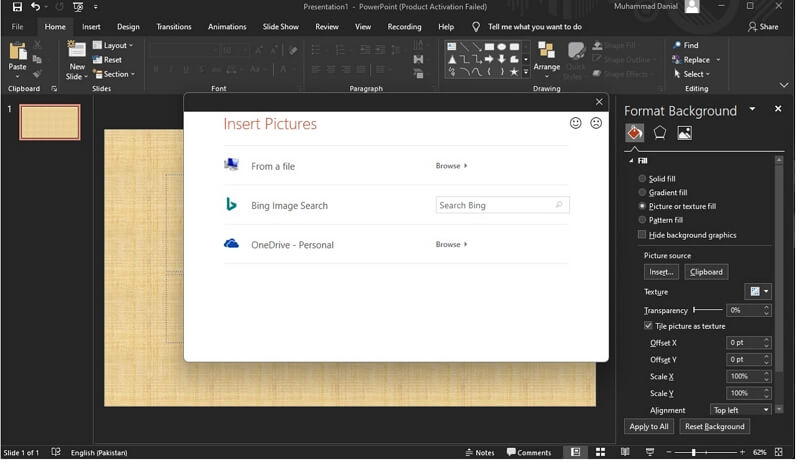
Task: Click the Search Bing input field
Action: [502, 205]
